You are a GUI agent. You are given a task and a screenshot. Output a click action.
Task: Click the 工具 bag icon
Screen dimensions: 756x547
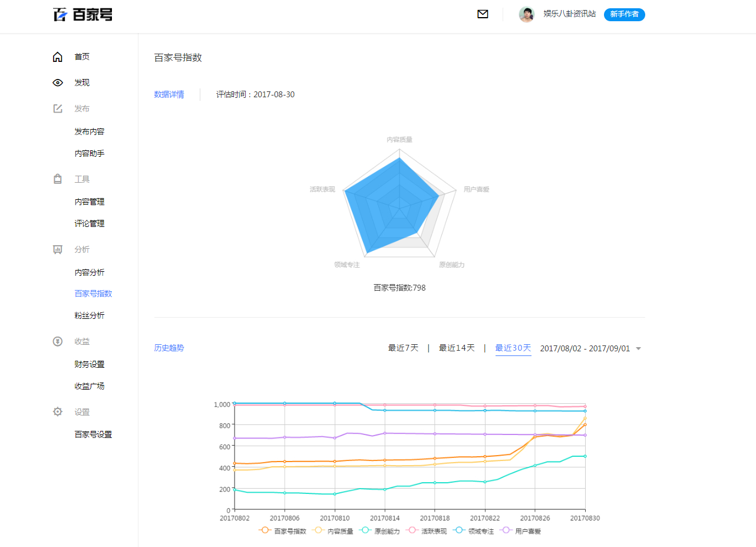(x=57, y=179)
